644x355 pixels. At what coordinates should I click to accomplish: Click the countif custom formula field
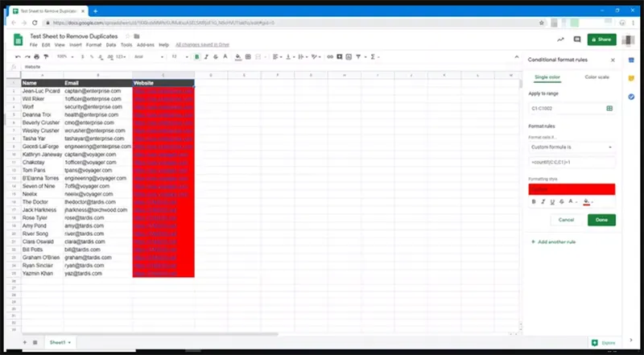point(572,163)
